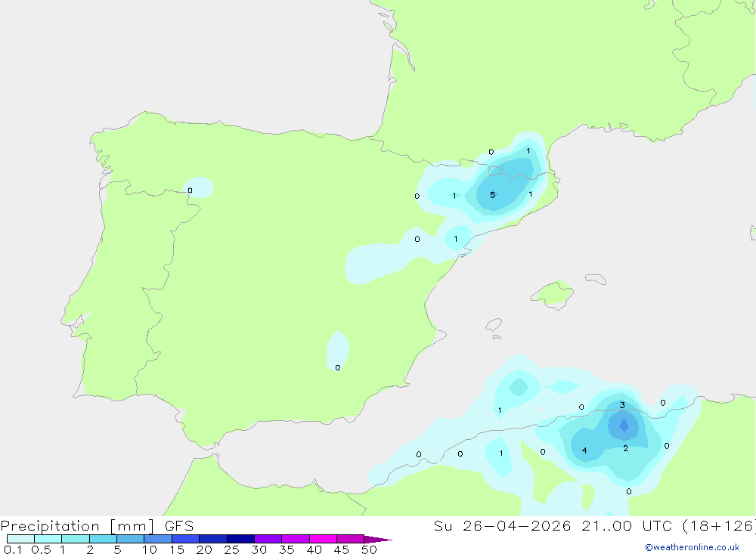Click the 'GFS' model label
Image resolution: width=756 pixels, height=554 pixels.
point(179,525)
